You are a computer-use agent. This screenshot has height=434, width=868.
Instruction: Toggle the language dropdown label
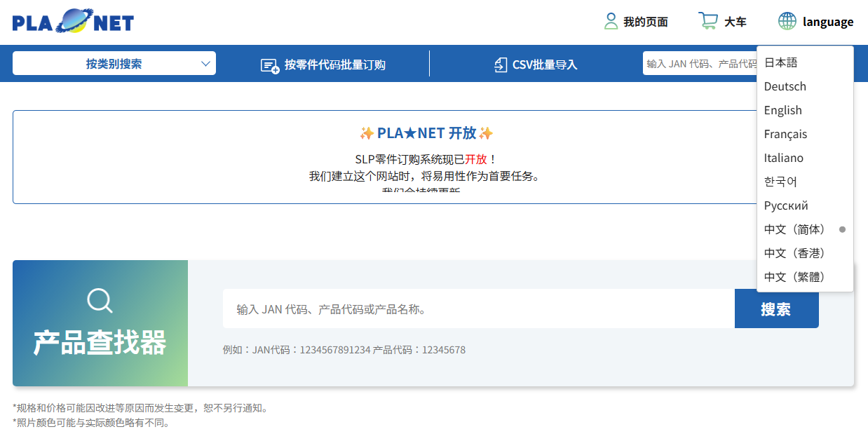click(x=828, y=22)
